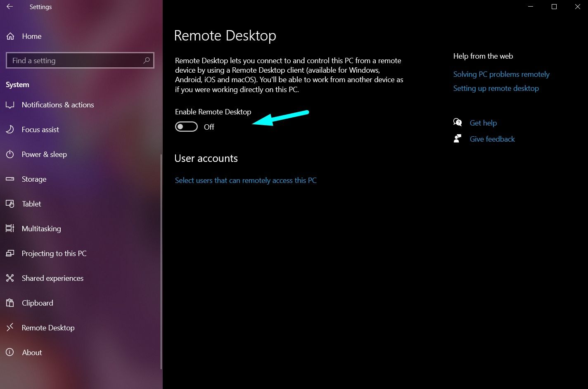Select the Multitasking icon
The width and height of the screenshot is (588, 389).
coord(10,229)
